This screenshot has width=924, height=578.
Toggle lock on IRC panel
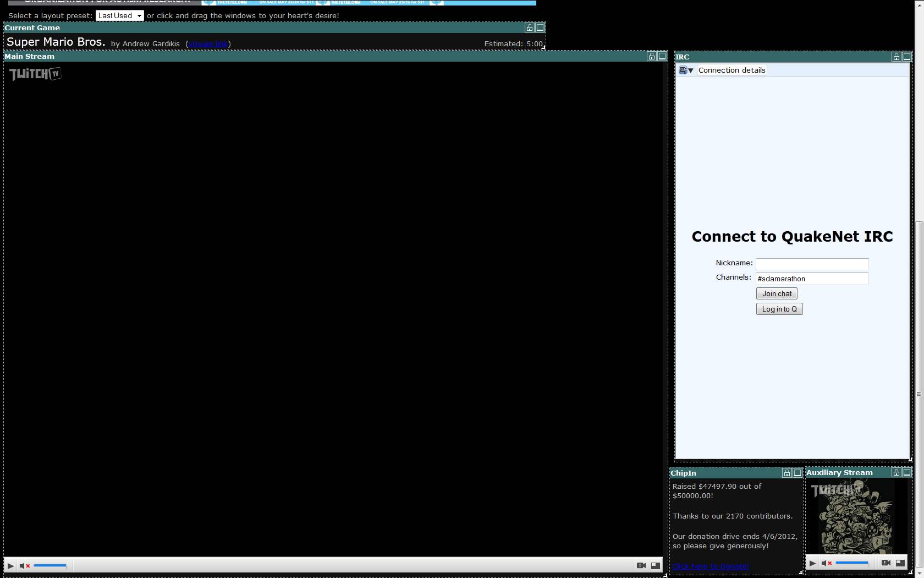(x=897, y=57)
